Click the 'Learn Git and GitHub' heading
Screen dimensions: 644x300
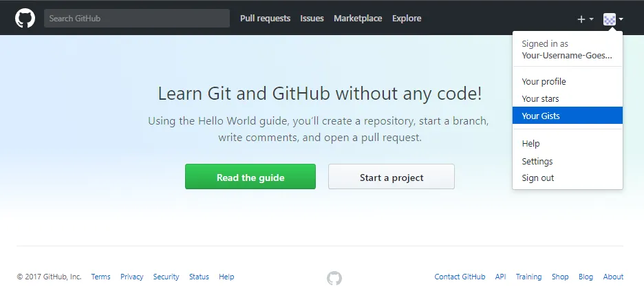coord(320,94)
